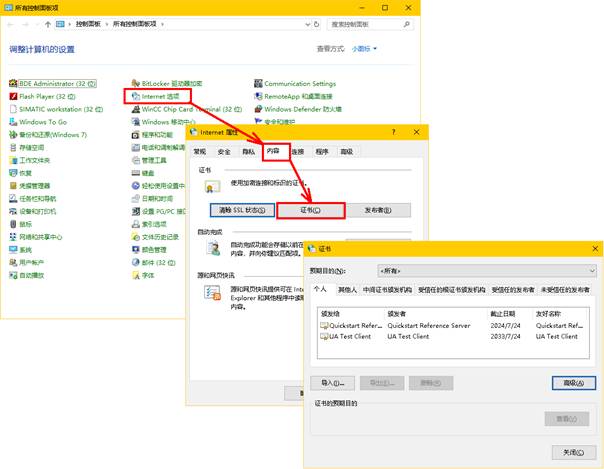
Task: Open the 预期目的 dropdown in the certificate dialog
Action: coord(486,270)
